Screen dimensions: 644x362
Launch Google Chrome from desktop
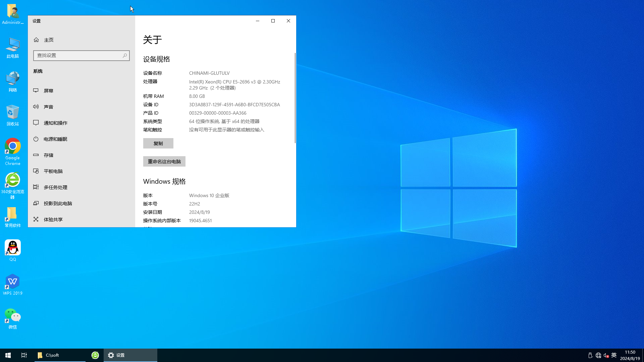(13, 152)
